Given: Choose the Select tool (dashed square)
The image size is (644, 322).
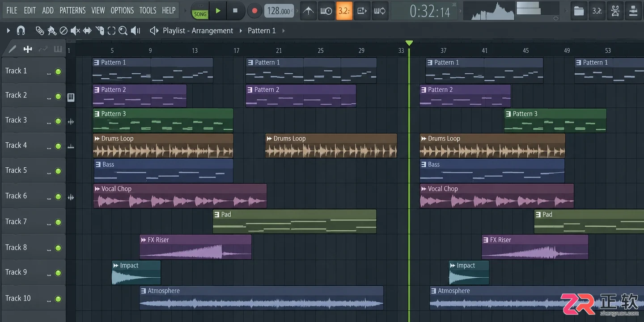Looking at the screenshot, I should tap(111, 30).
